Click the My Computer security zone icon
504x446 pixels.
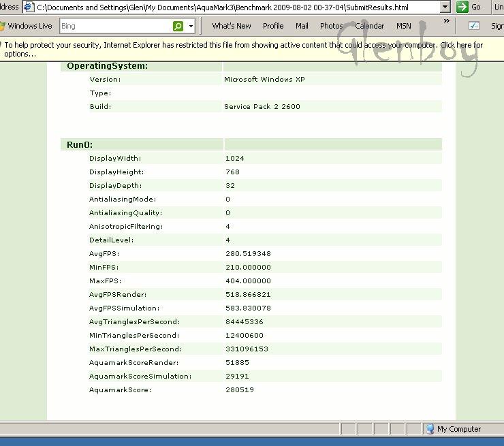[x=430, y=429]
